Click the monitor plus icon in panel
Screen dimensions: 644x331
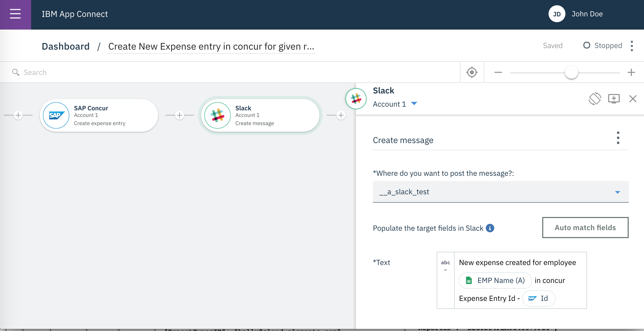coord(614,99)
